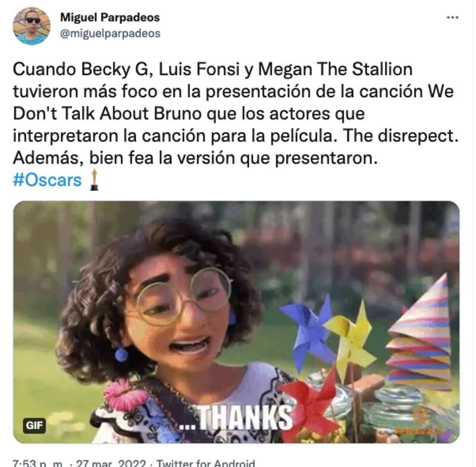Click the "...THANKS" caption in the GIF

coord(236,418)
